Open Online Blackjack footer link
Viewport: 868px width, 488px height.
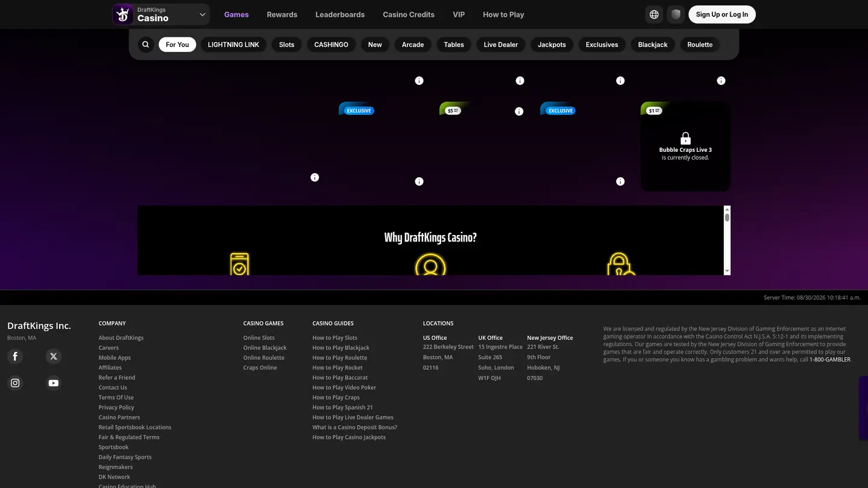pyautogui.click(x=265, y=348)
